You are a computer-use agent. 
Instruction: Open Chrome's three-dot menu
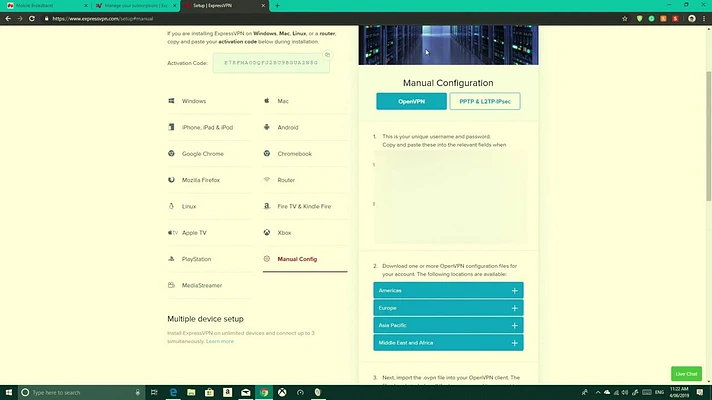pyautogui.click(x=704, y=19)
